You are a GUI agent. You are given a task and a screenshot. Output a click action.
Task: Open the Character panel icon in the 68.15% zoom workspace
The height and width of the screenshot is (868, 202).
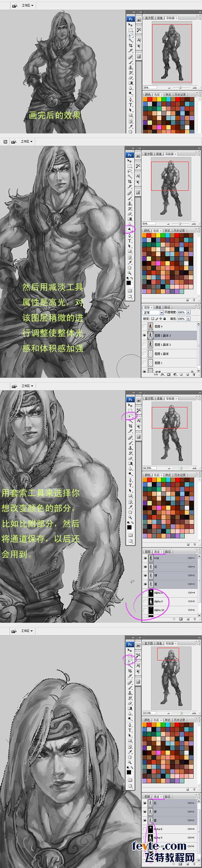pos(139,421)
